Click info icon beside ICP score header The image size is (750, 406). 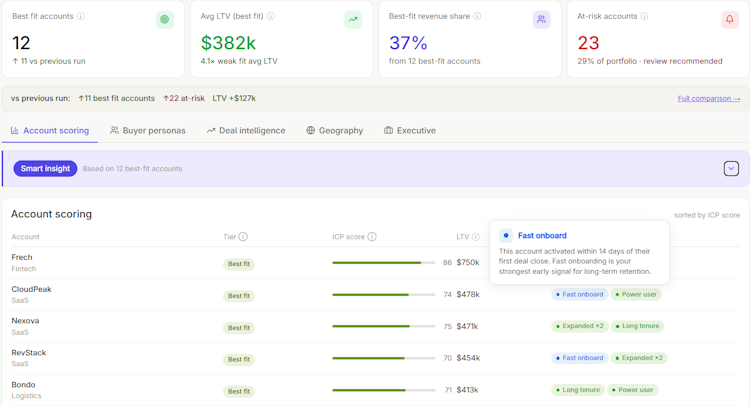pos(372,237)
